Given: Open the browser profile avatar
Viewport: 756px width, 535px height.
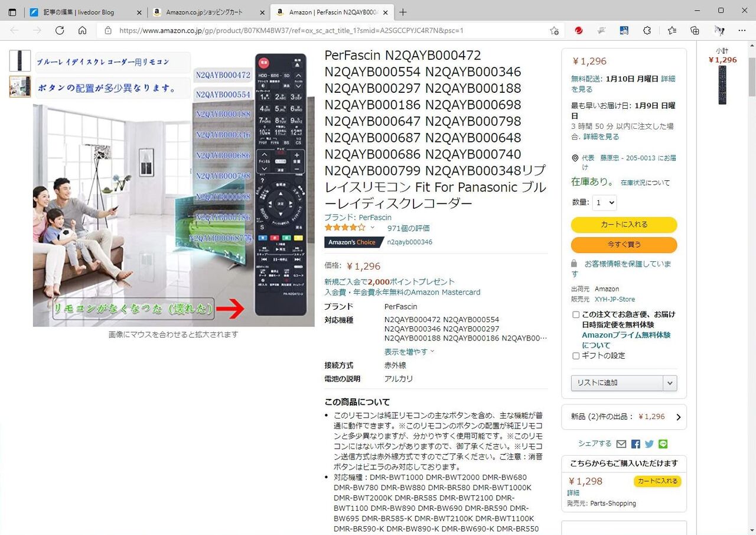Looking at the screenshot, I should (719, 30).
